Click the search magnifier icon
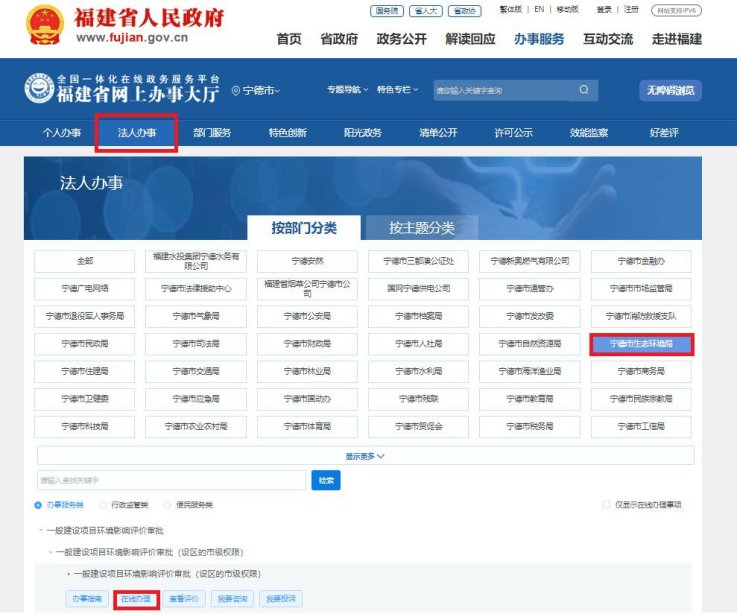Viewport: 737px width, 614px height. click(x=584, y=90)
